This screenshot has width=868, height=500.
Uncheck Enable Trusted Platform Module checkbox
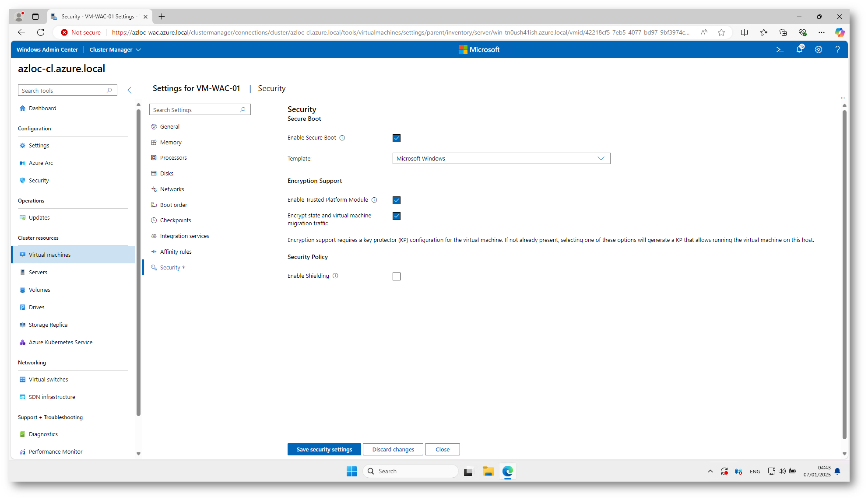397,200
